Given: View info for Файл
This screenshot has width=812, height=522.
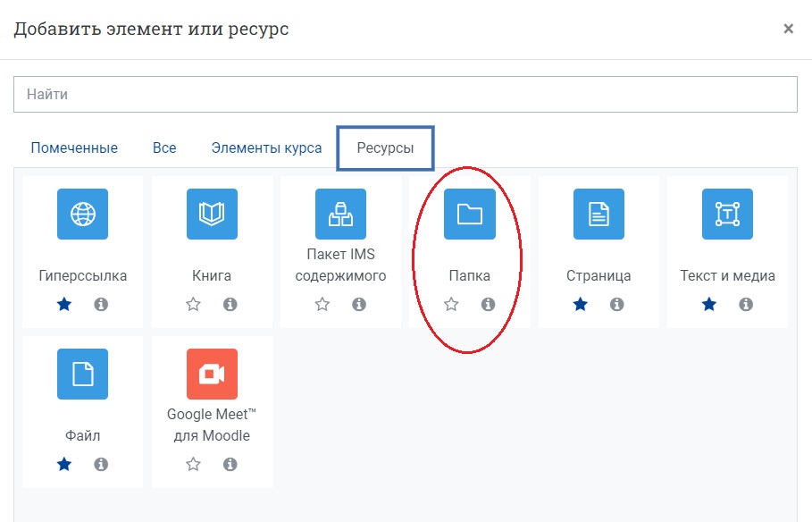Looking at the screenshot, I should tap(101, 464).
